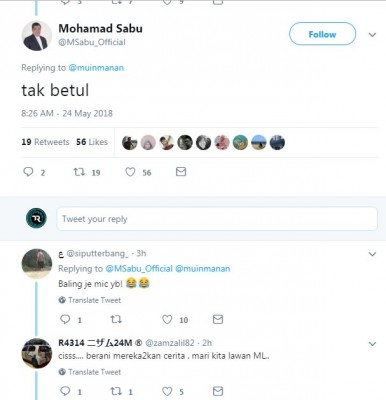The width and height of the screenshot is (386, 400).
Task: View the 19 Retweets list
Action: 45,142
